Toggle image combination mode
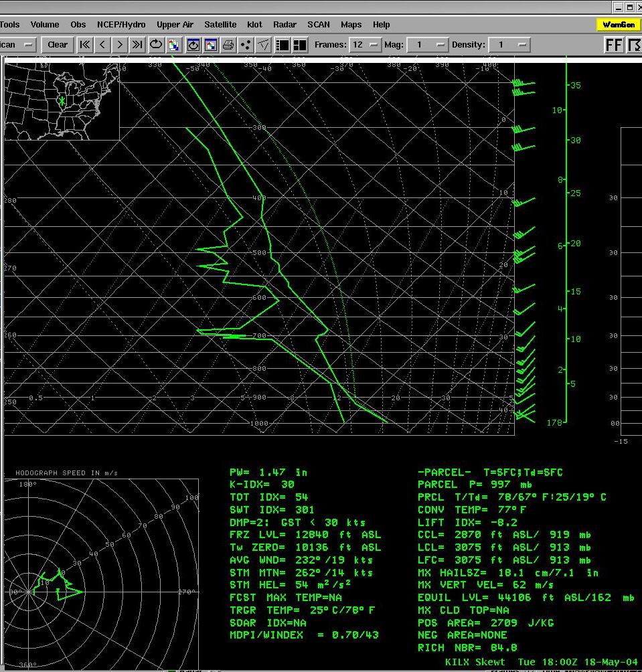Screen dimensions: 642x672 point(174,45)
